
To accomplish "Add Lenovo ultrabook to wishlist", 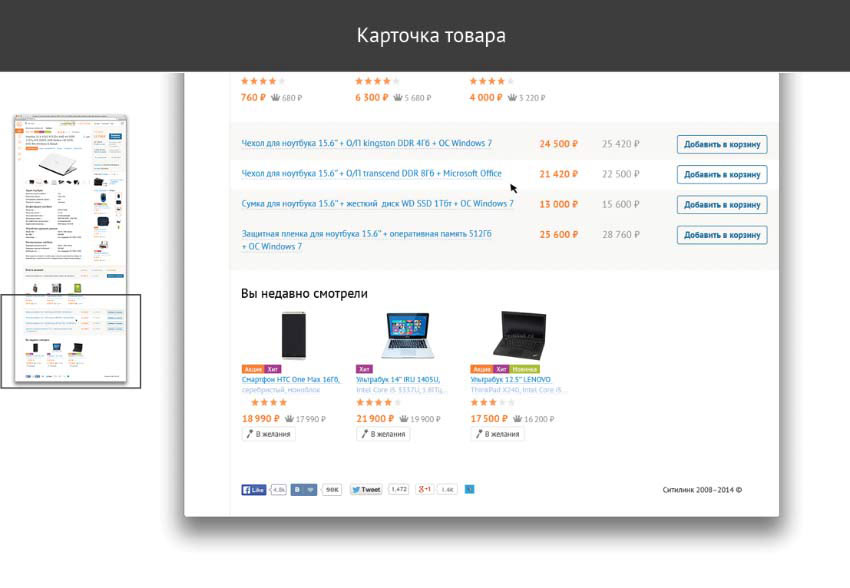I will click(x=497, y=434).
